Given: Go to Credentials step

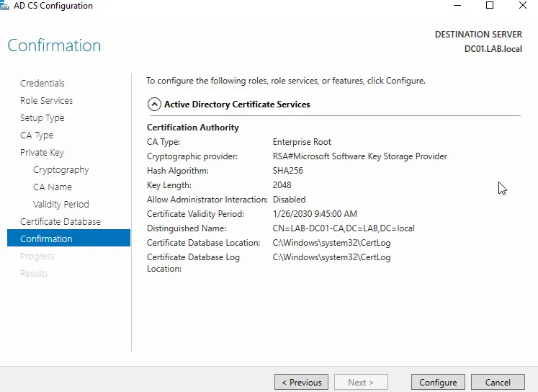Looking at the screenshot, I should coord(42,83).
